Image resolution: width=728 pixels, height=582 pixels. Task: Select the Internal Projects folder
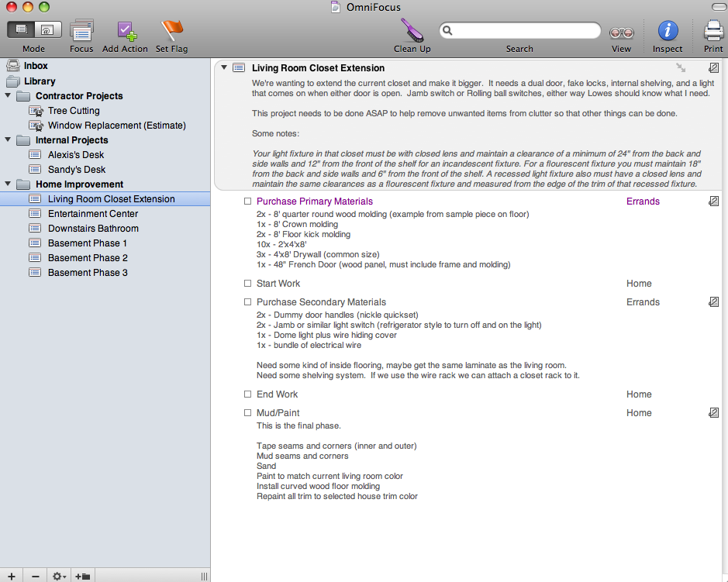pyautogui.click(x=71, y=140)
